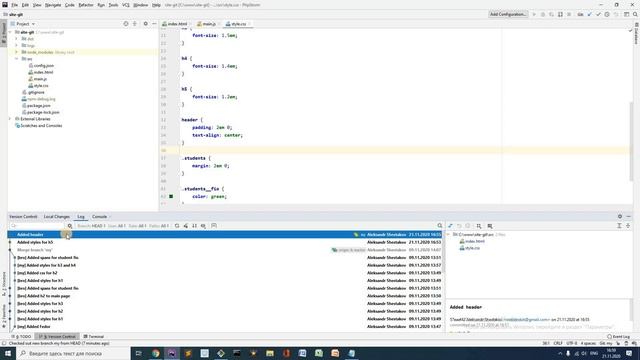The image size is (640, 360).
Task: Select the '[les] Added h2 to main page' commit
Action: point(224,296)
